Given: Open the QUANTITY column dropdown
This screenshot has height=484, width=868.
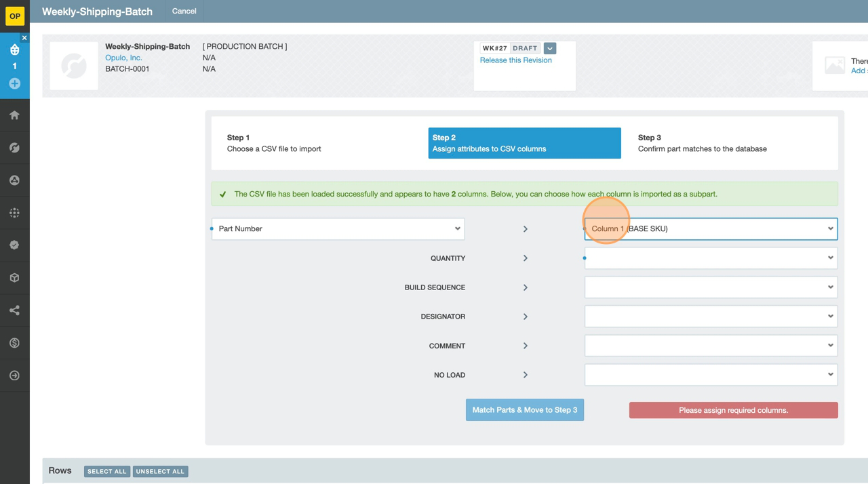Looking at the screenshot, I should (x=711, y=258).
